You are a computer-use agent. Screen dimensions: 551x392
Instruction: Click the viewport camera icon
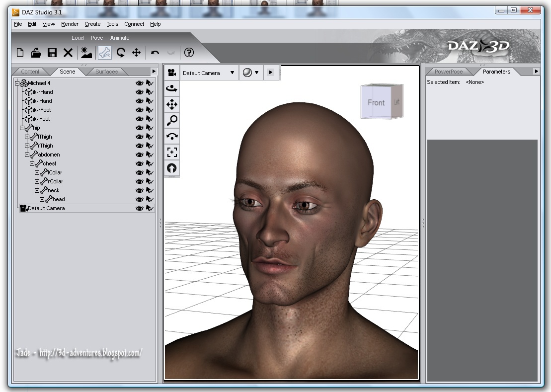point(172,73)
